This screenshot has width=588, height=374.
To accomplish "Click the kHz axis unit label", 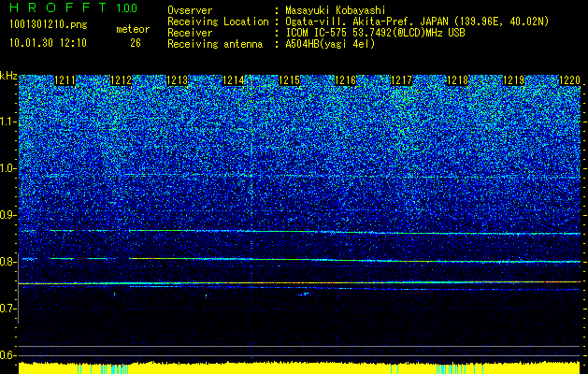I will 8,76.
